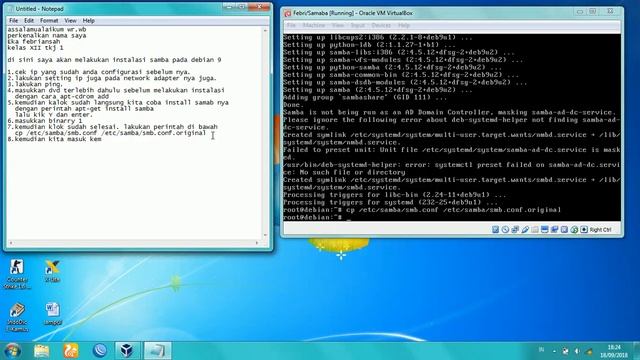
Task: Open the Counter-Strike desktop shortcut
Action: (17, 274)
